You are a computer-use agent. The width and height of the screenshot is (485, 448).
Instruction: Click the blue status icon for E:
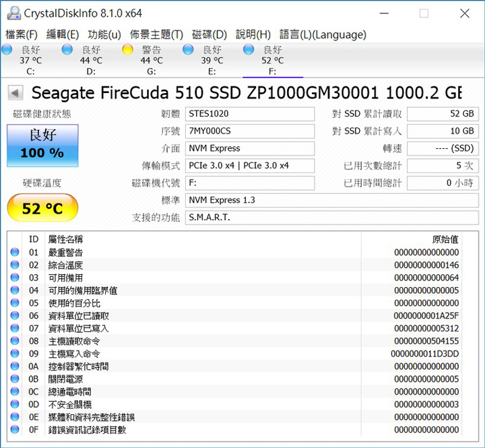point(188,49)
